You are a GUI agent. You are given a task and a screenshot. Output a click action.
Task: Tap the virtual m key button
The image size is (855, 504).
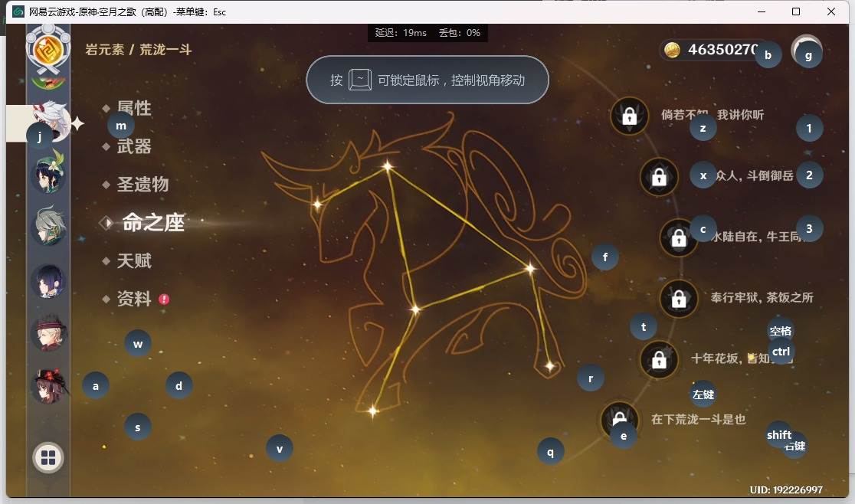(x=121, y=126)
